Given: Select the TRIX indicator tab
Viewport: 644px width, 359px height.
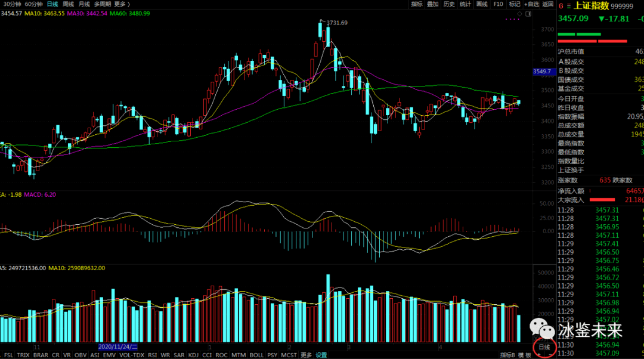Looking at the screenshot, I should tap(23, 355).
